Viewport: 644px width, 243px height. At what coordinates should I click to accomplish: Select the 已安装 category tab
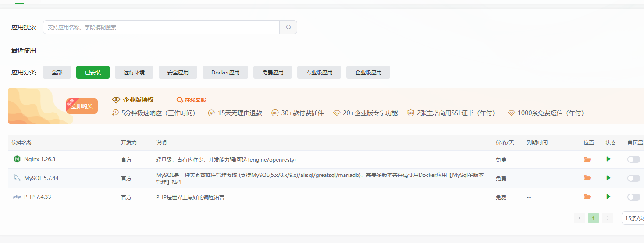(x=93, y=72)
